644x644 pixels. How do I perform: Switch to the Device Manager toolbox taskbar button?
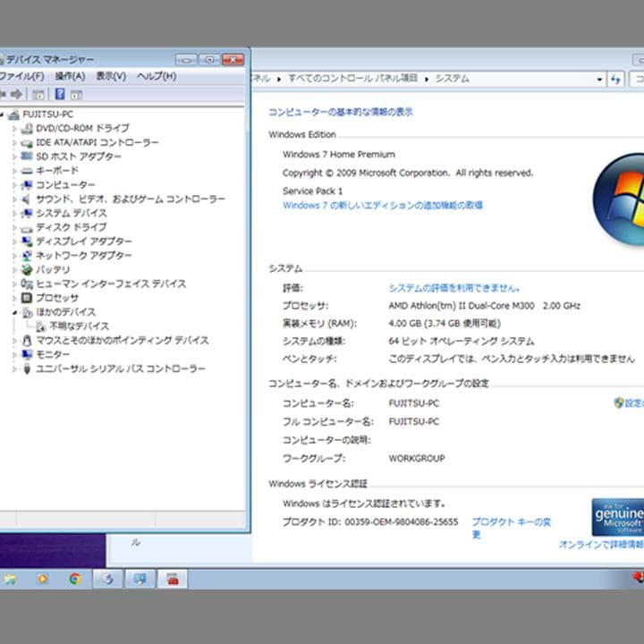click(173, 579)
